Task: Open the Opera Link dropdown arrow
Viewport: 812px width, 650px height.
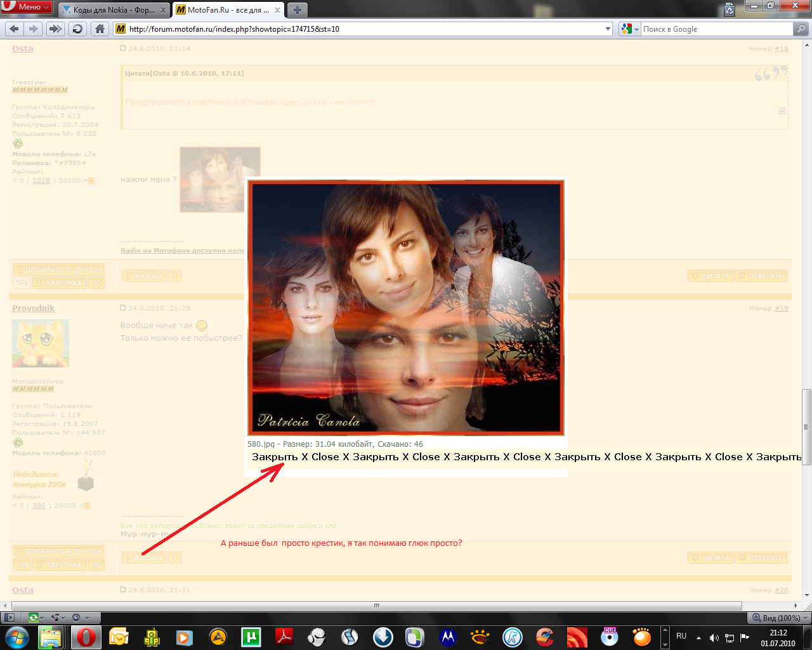Action: pos(41,618)
